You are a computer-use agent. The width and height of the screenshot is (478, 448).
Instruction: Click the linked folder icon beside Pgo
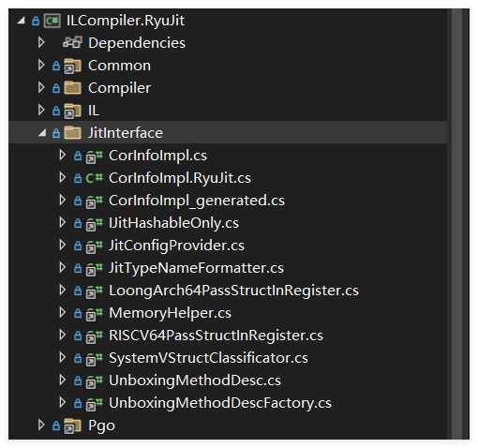pos(72,426)
